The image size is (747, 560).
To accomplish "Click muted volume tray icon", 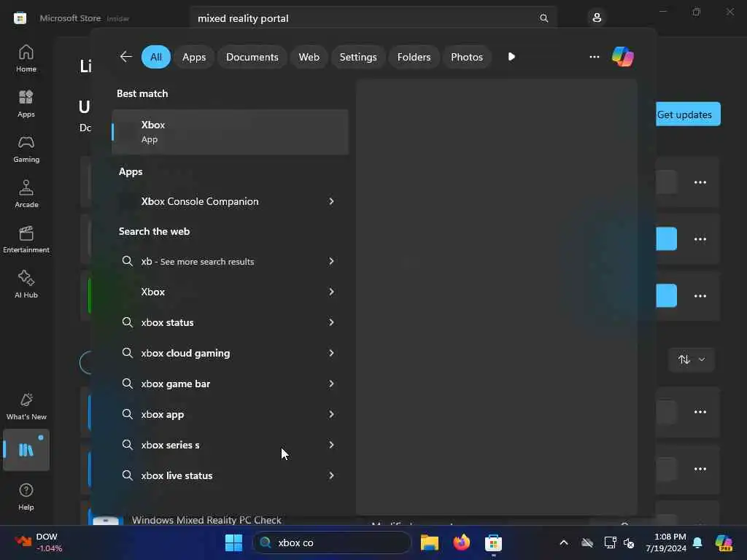I will point(629,542).
